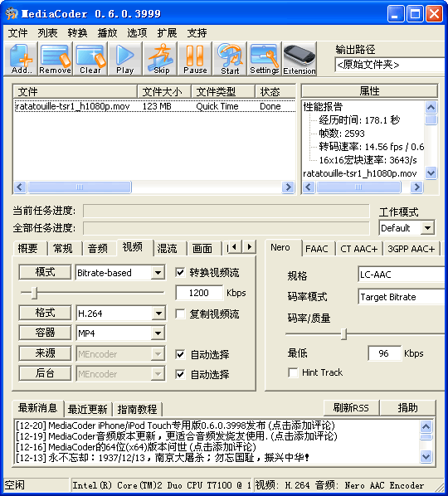Viewport: 448px width, 496px height.
Task: Open the LC-AAC 规格 combo box
Action: point(402,275)
